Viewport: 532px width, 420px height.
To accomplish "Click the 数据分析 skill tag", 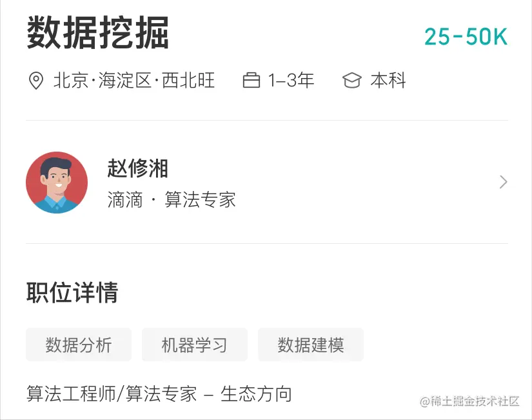I will tap(78, 345).
